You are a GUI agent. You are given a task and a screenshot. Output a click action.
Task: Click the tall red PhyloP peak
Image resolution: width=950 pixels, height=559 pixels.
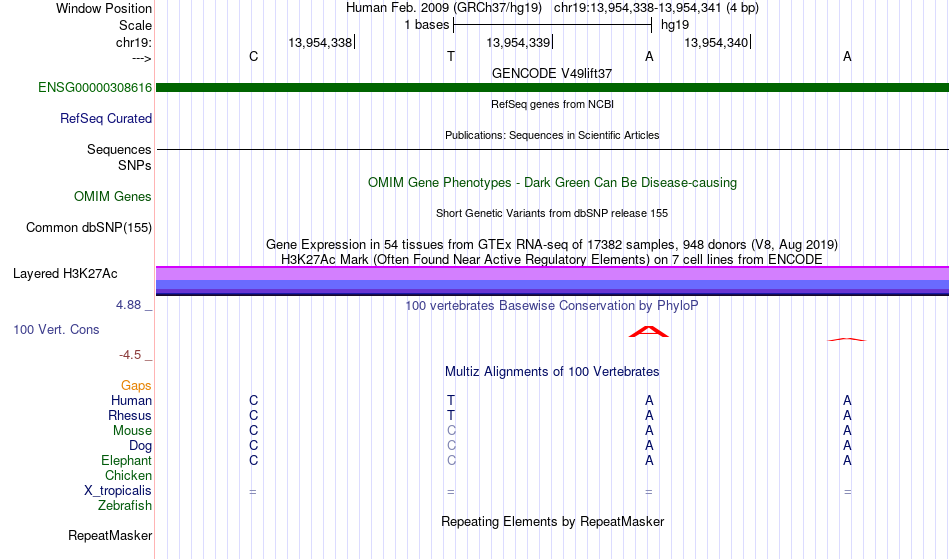tap(649, 331)
